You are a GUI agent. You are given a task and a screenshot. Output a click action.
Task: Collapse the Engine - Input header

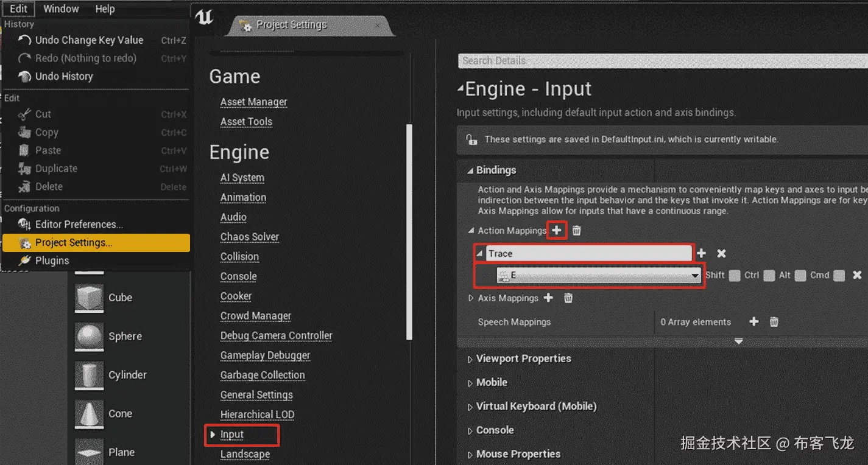click(x=460, y=89)
